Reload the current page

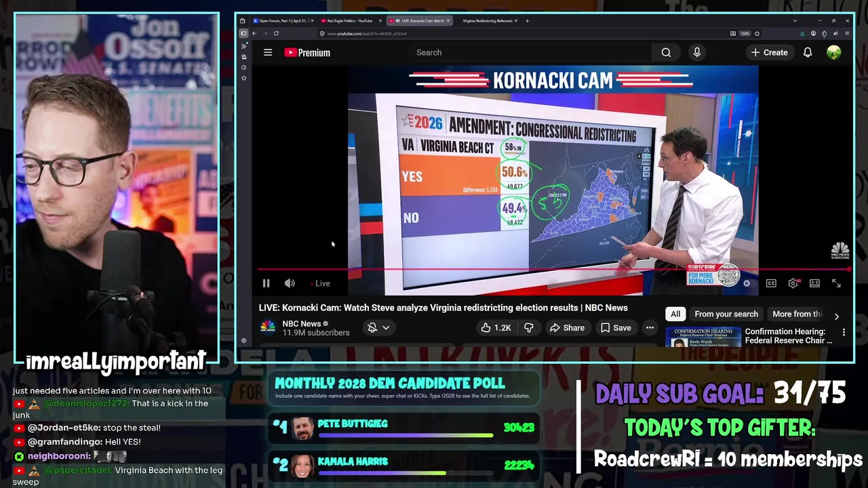pos(276,33)
